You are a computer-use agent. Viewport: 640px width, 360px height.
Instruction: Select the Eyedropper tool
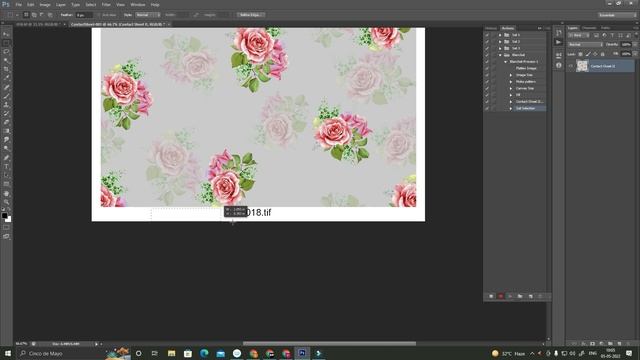click(6, 78)
